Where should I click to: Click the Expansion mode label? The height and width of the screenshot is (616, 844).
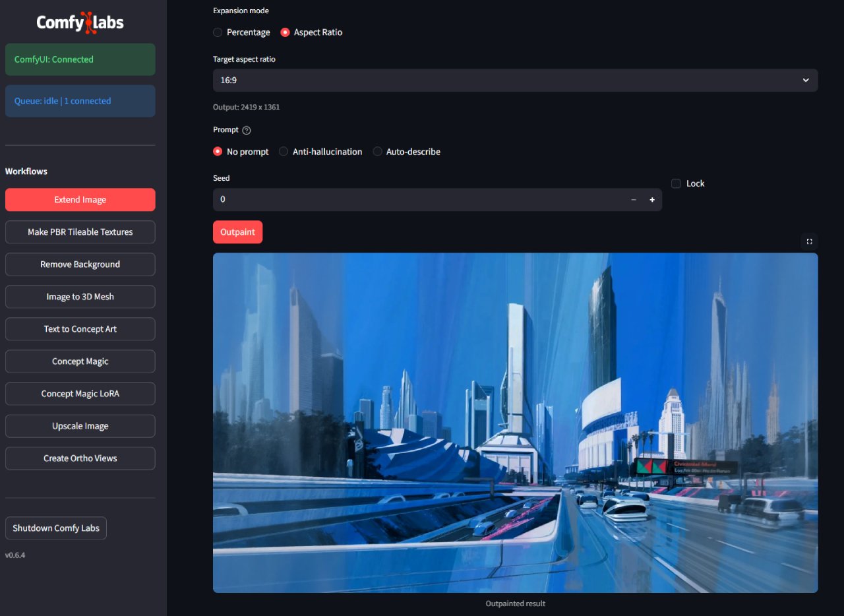coord(241,11)
